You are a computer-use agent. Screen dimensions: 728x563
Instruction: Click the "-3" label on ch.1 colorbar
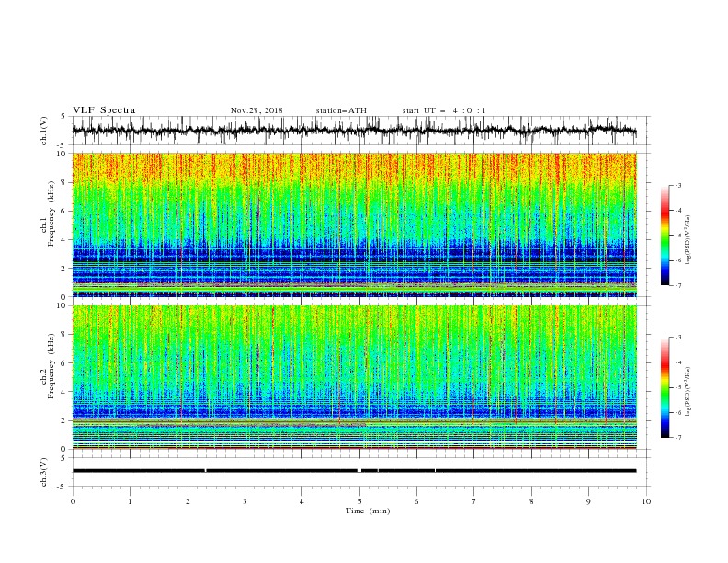point(677,185)
